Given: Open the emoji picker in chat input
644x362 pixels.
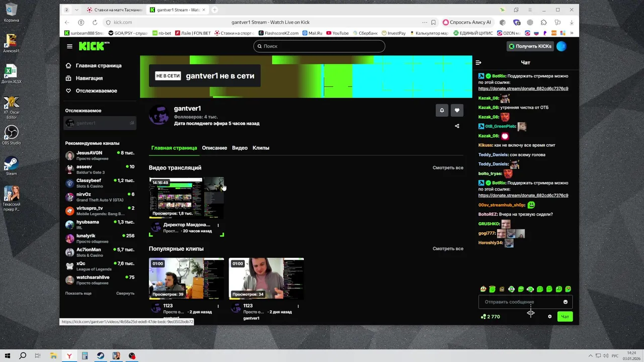Looking at the screenshot, I should tap(565, 302).
